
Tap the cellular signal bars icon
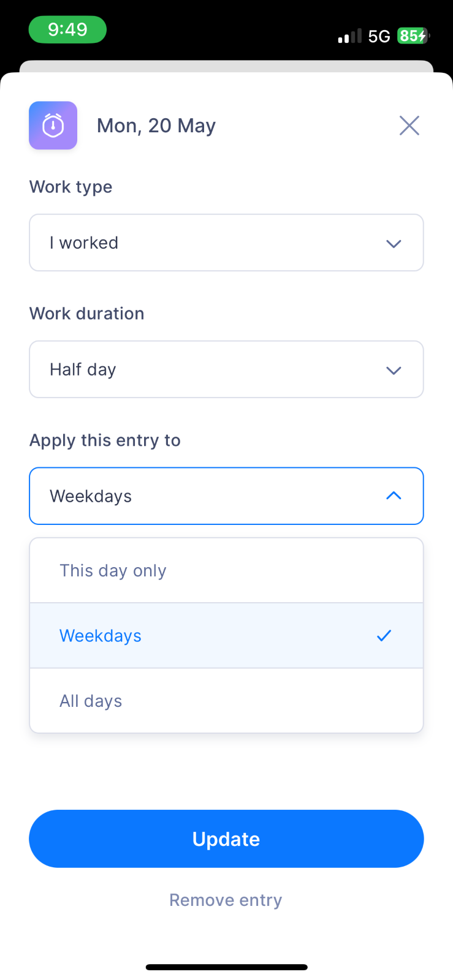pos(349,36)
